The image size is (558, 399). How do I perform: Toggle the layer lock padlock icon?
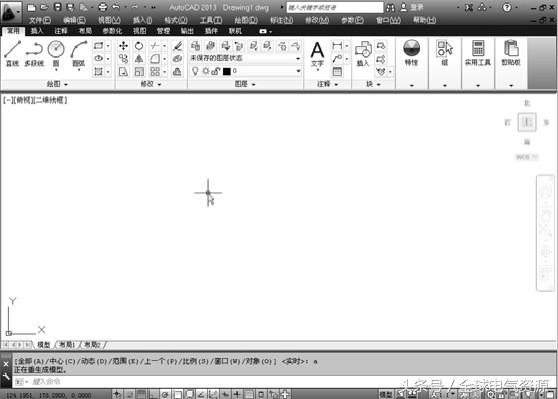[216, 71]
